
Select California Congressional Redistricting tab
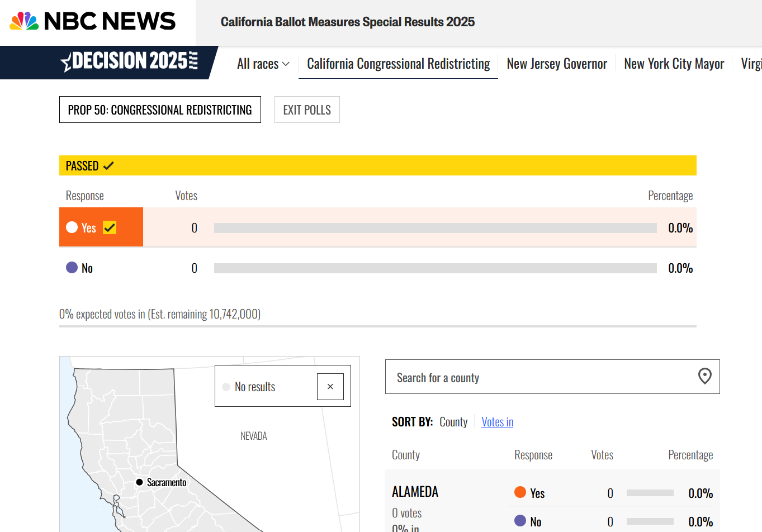[x=398, y=64]
